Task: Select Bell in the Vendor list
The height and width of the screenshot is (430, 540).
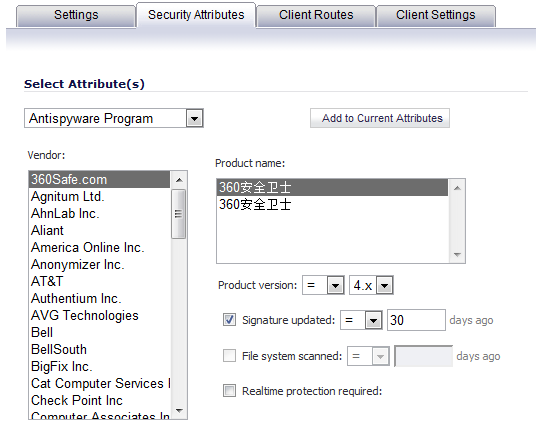Action: pos(99,333)
